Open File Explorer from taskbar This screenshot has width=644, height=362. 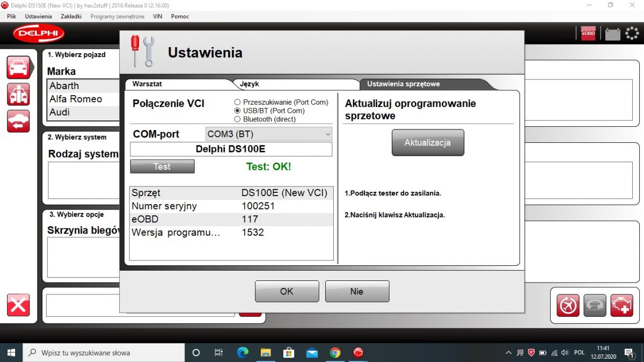266,352
